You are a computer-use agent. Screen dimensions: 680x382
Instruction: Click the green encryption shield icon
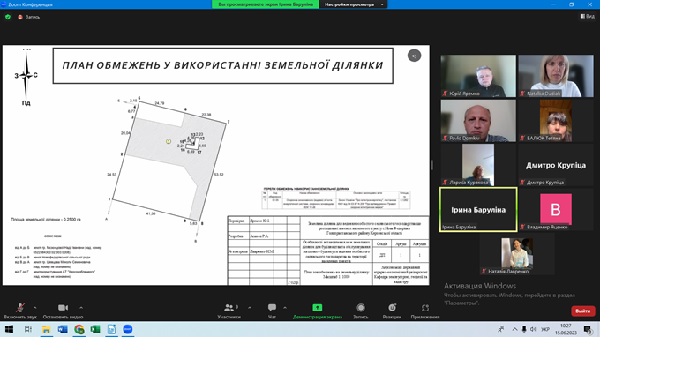tap(8, 17)
